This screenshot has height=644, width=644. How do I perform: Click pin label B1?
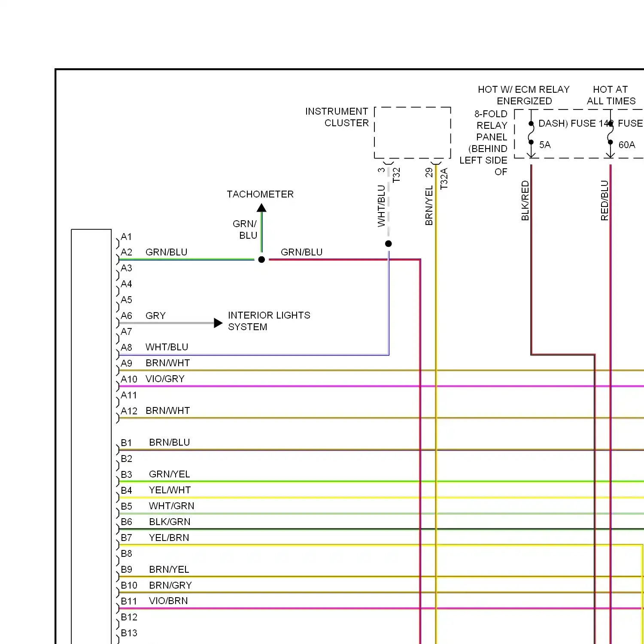pyautogui.click(x=126, y=443)
